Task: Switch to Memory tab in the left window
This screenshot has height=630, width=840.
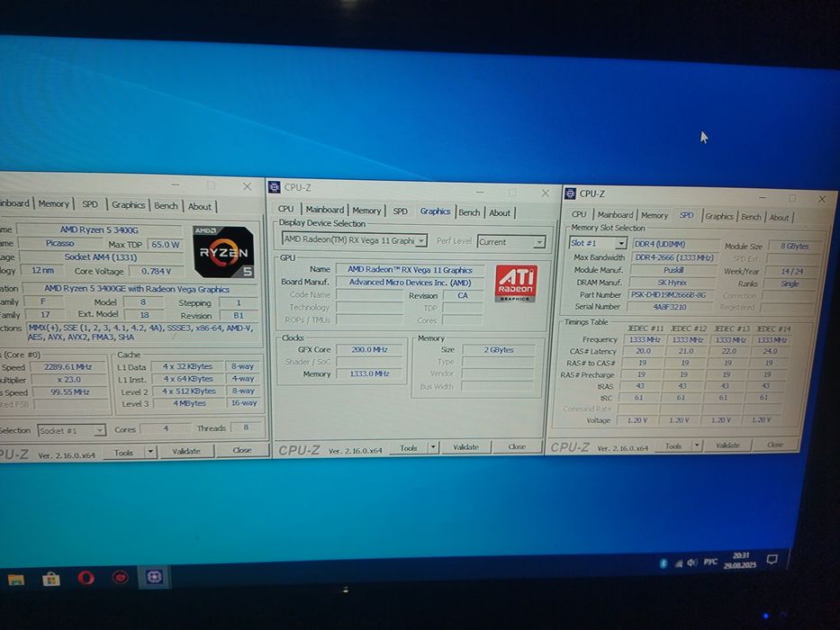Action: (x=54, y=203)
